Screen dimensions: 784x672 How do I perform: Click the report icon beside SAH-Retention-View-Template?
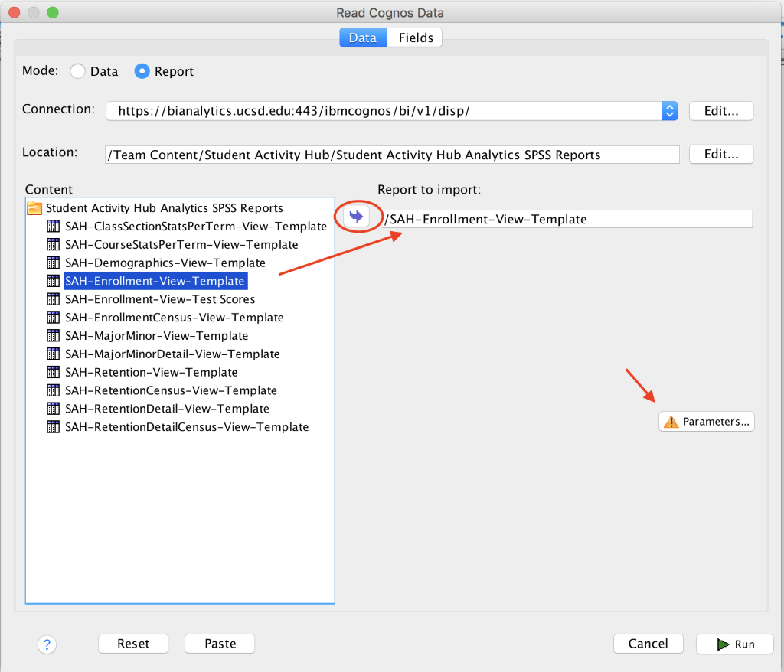tap(53, 372)
